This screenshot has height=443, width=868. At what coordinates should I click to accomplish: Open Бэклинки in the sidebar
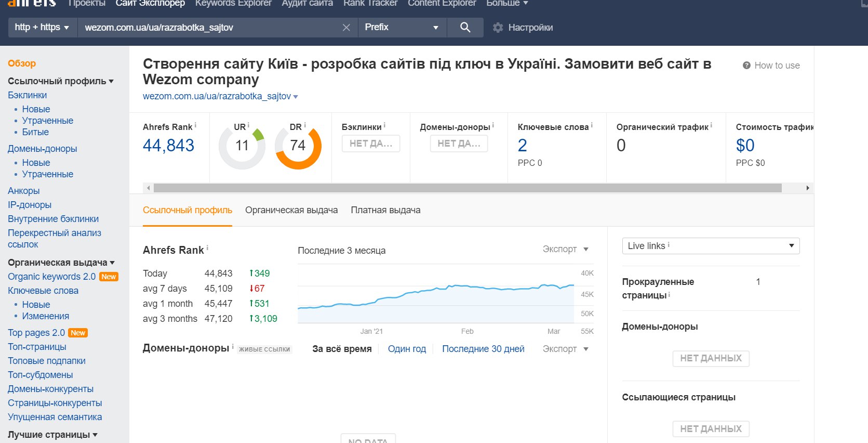click(x=27, y=95)
